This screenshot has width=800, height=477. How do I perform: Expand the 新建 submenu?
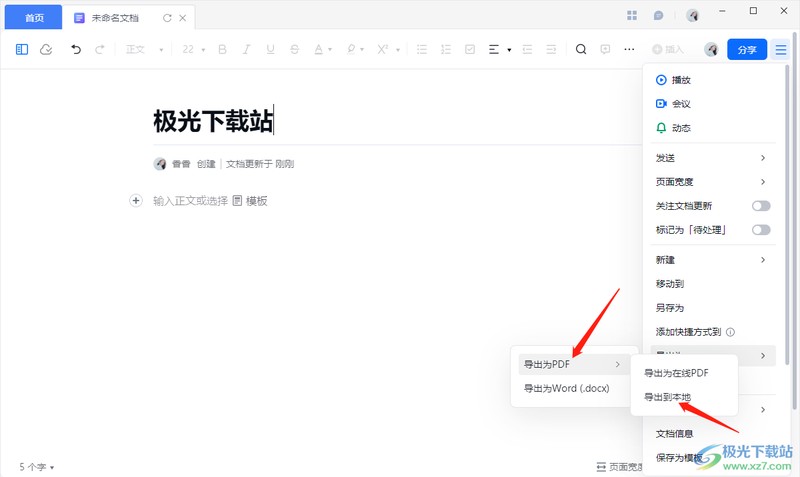click(713, 260)
